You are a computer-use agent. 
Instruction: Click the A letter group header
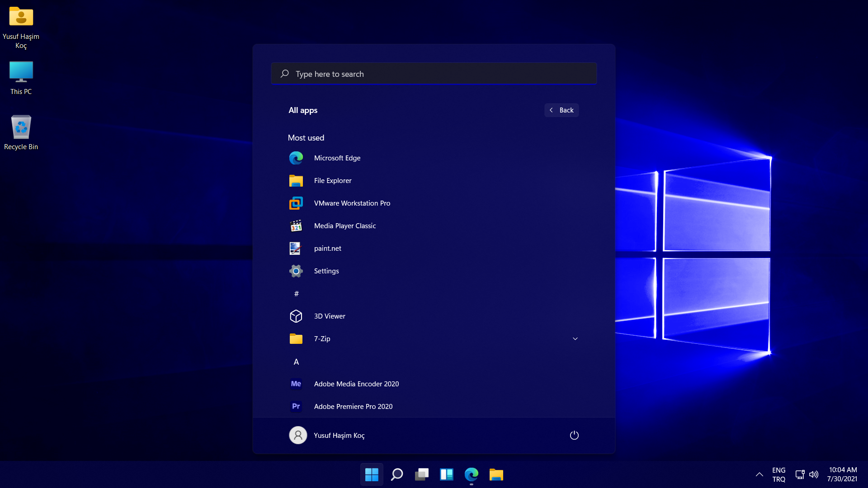coord(297,362)
